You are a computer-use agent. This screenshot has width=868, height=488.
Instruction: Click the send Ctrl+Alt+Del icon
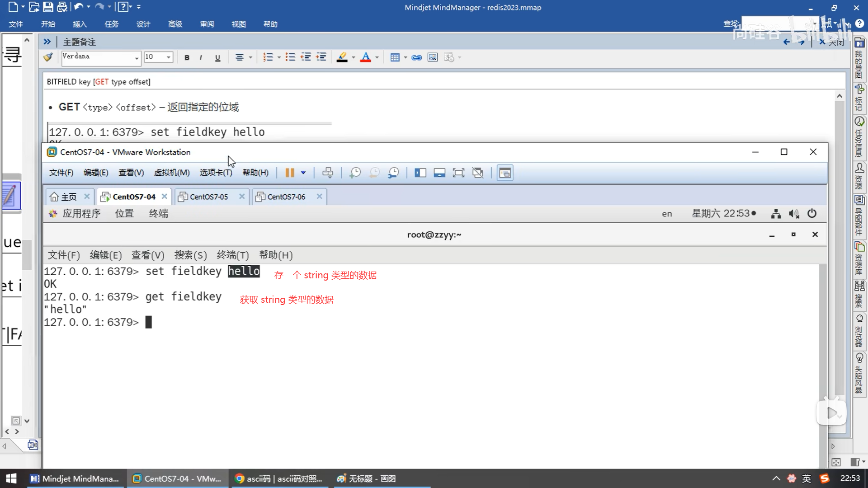click(328, 173)
